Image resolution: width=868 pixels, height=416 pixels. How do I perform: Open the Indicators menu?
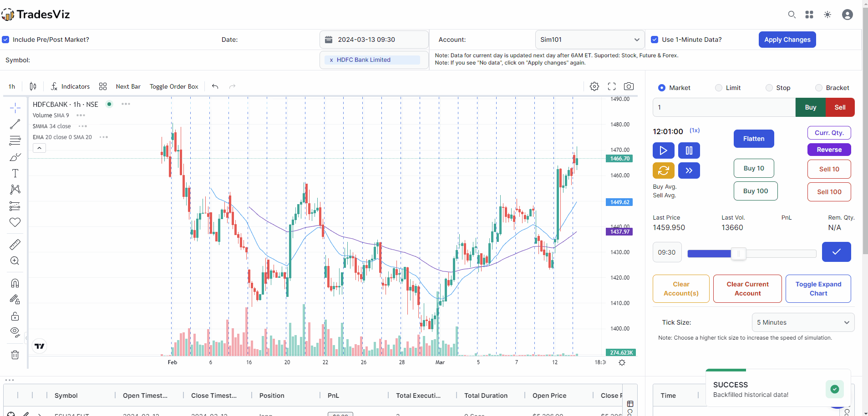pos(70,86)
